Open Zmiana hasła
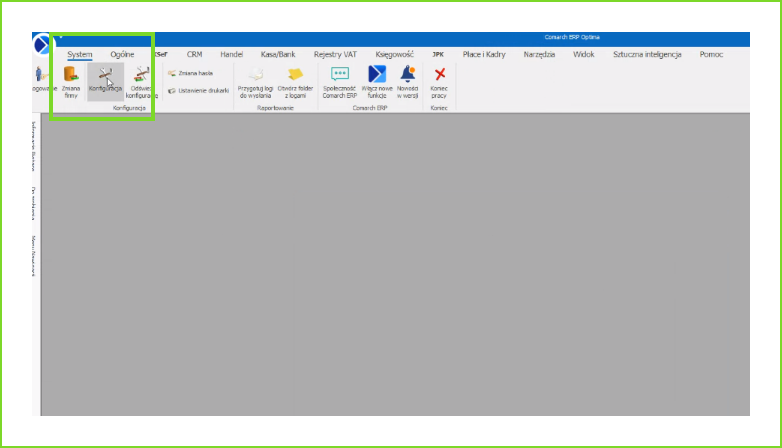Viewport: 782px width, 448px height. click(x=191, y=73)
